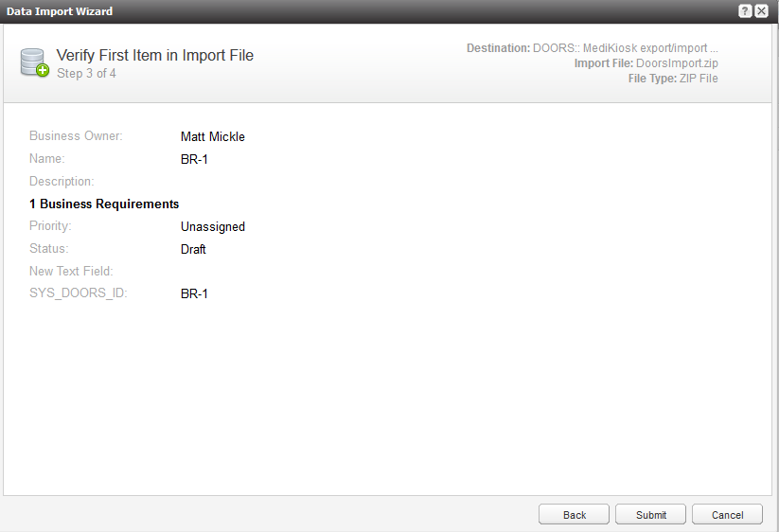Image resolution: width=779 pixels, height=532 pixels.
Task: Select the Destination DOORS MediKiosk path text
Action: pos(626,47)
